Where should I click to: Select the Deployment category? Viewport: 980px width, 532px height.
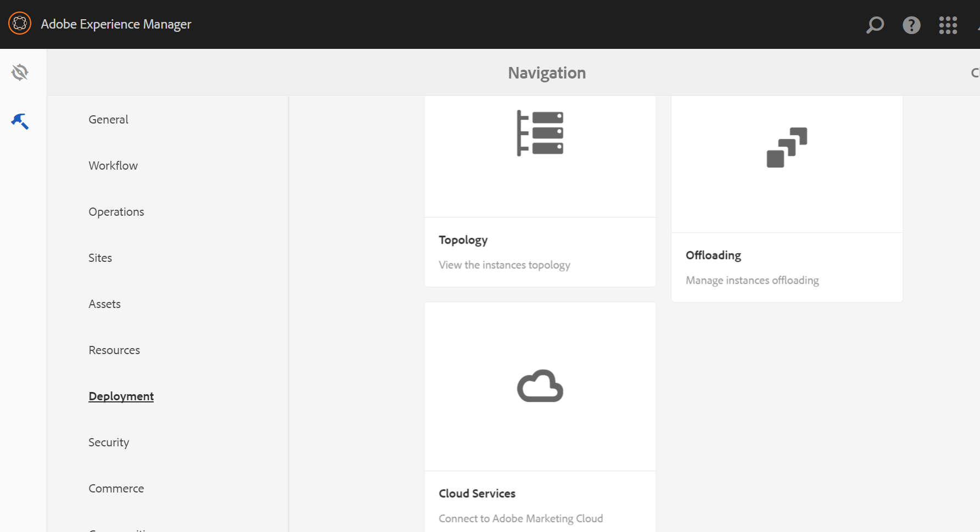(121, 396)
